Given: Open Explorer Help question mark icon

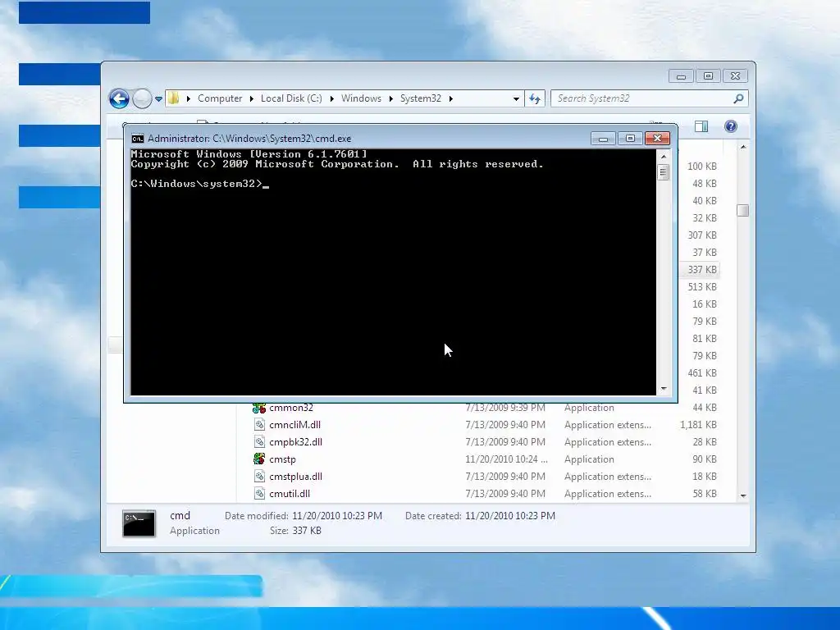Looking at the screenshot, I should (731, 126).
